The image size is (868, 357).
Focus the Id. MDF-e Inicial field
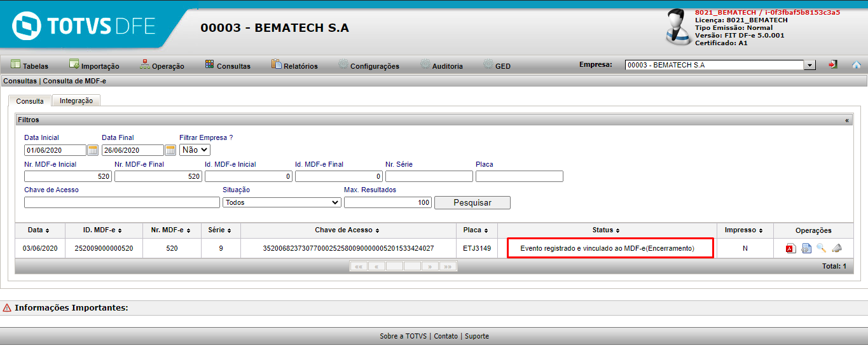[x=249, y=176]
